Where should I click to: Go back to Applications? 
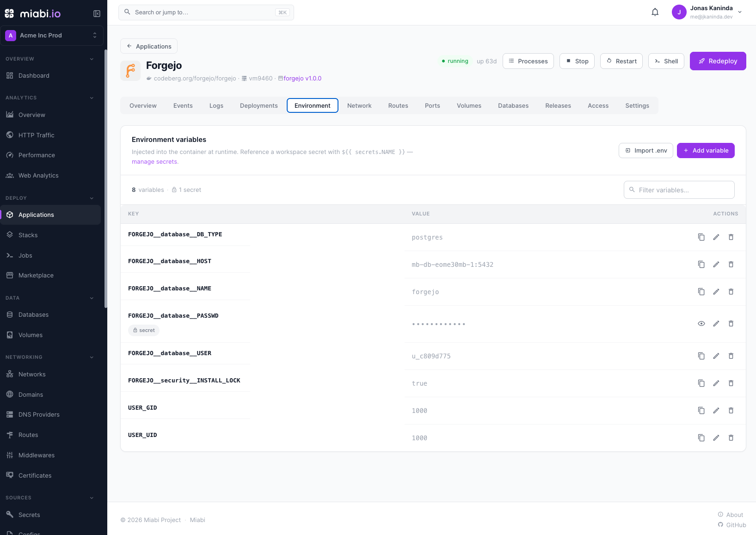click(x=149, y=46)
